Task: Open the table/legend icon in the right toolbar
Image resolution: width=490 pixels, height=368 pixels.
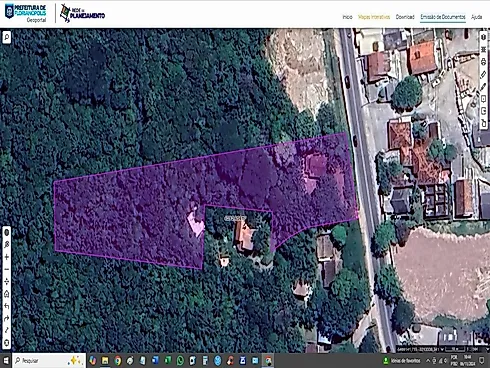Action: (x=484, y=49)
